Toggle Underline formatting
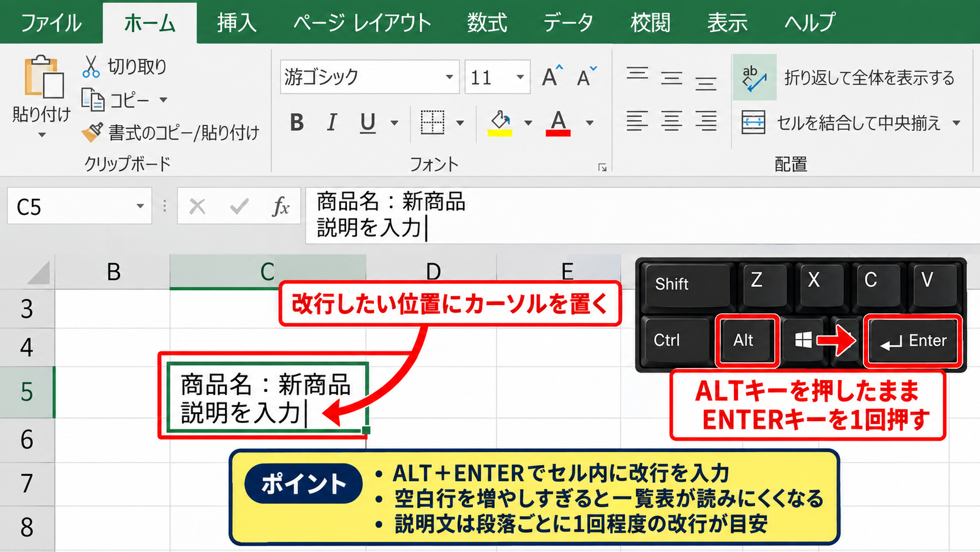980x552 pixels. [x=367, y=123]
